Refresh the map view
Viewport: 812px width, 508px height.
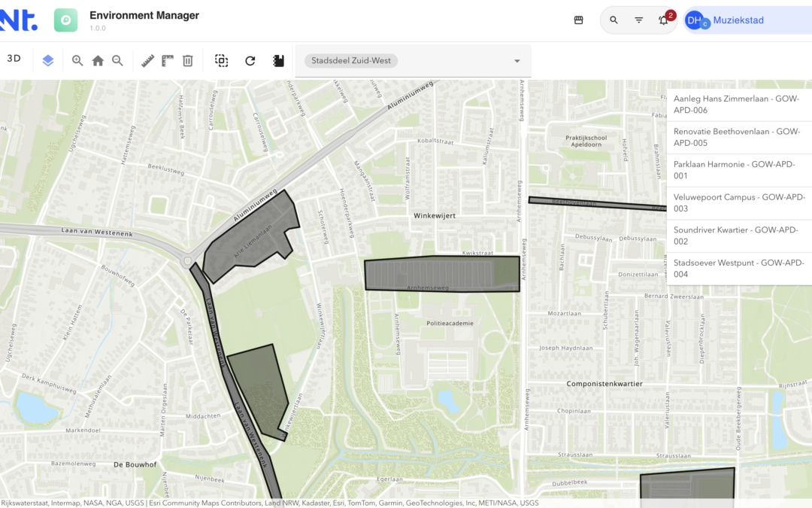tap(250, 61)
